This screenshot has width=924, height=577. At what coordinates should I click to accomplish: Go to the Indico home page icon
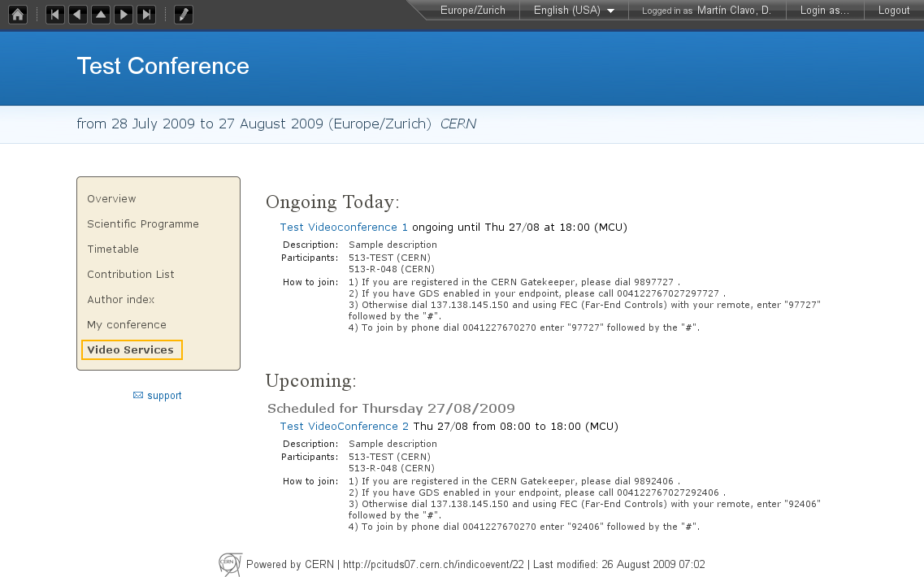[18, 15]
